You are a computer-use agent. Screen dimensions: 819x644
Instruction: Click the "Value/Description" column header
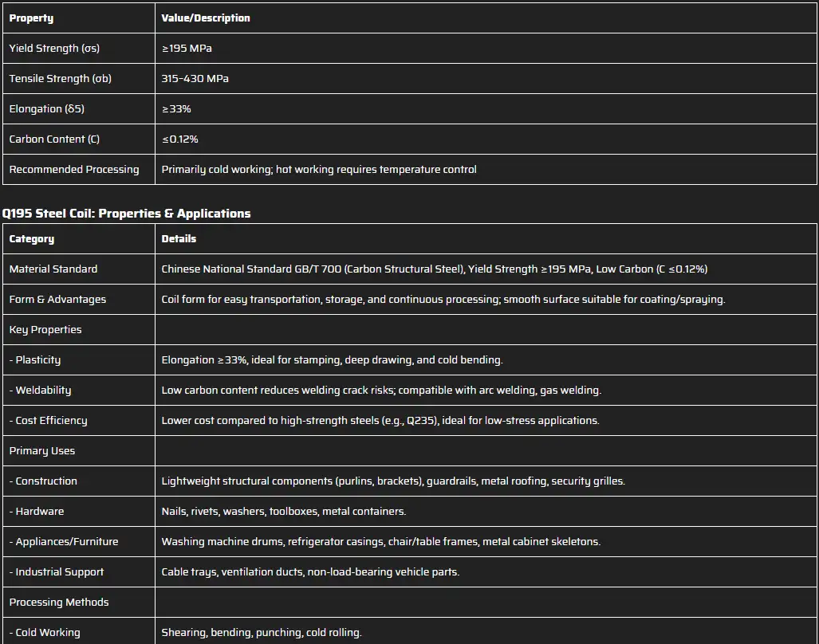pos(206,18)
